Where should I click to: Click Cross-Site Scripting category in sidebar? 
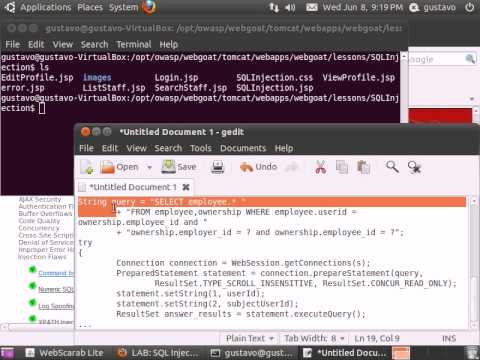(x=46, y=235)
